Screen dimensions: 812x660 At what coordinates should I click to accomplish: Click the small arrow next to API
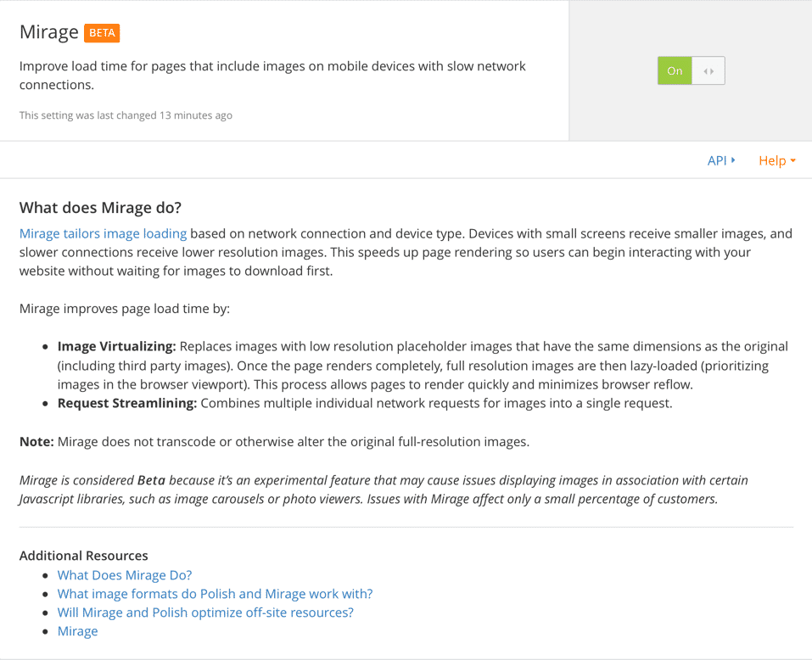pyautogui.click(x=733, y=159)
